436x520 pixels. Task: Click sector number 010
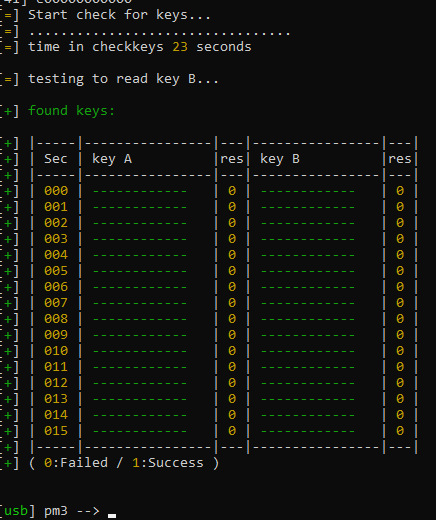click(56, 351)
